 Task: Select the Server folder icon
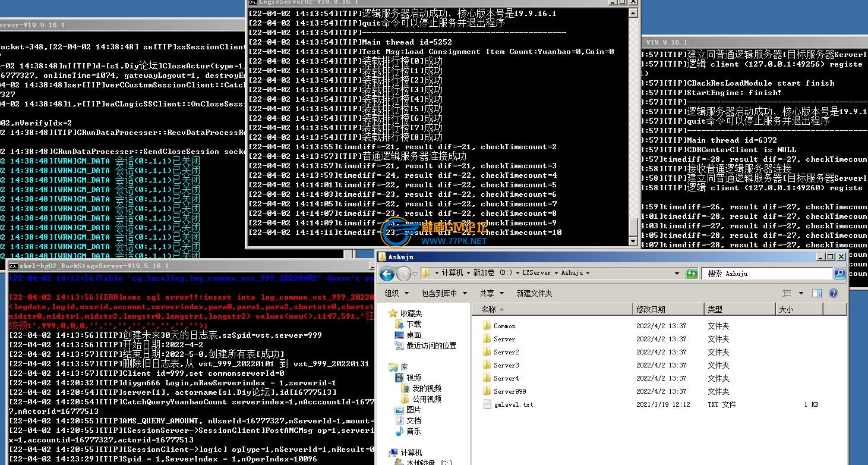point(487,339)
